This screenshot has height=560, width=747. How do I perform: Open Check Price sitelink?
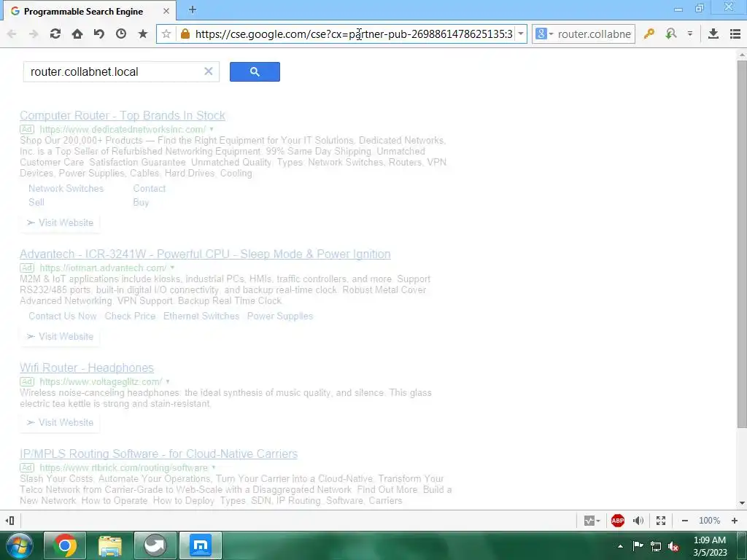click(x=130, y=316)
